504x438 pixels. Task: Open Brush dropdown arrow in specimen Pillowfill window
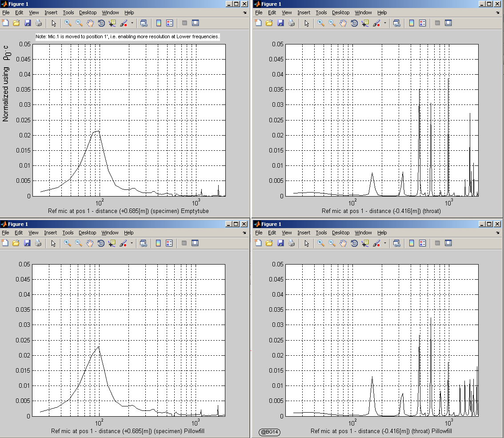click(132, 243)
